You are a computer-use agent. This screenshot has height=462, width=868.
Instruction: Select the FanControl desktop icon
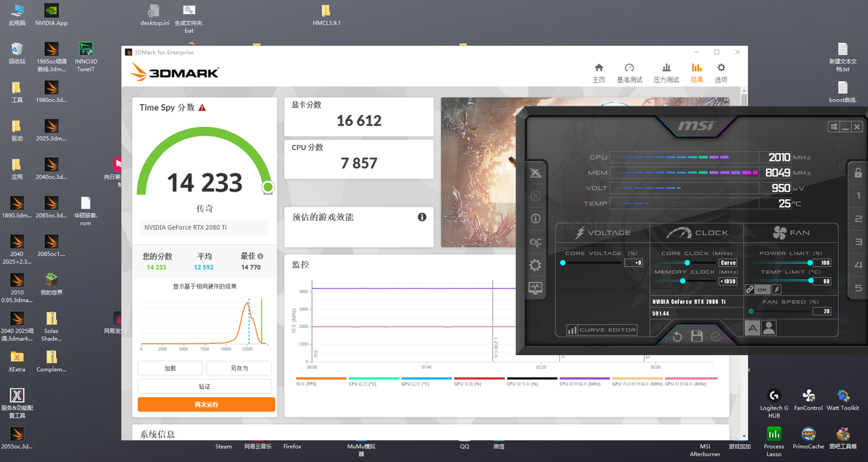(x=808, y=400)
